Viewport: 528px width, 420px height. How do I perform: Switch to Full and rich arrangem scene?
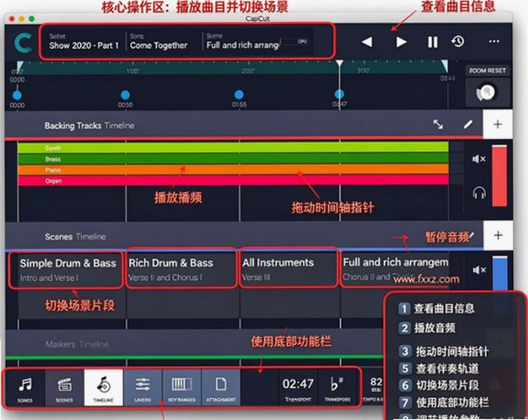coord(395,268)
